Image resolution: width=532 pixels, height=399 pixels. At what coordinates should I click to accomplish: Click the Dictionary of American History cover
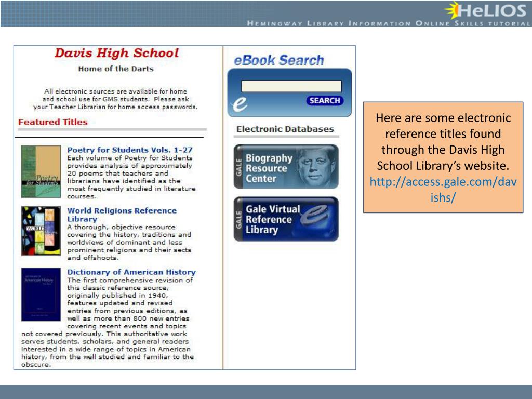coord(41,295)
